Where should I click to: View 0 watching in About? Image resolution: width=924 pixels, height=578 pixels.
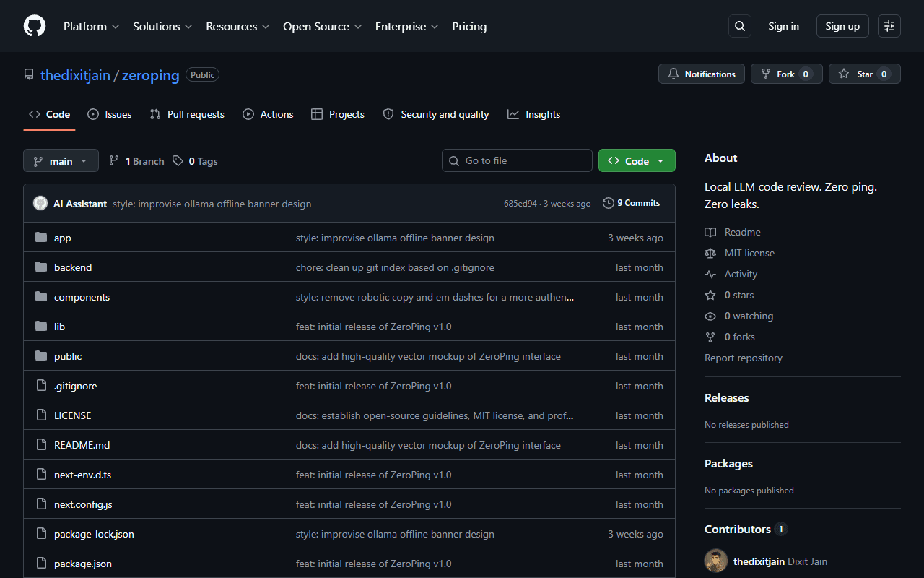739,316
